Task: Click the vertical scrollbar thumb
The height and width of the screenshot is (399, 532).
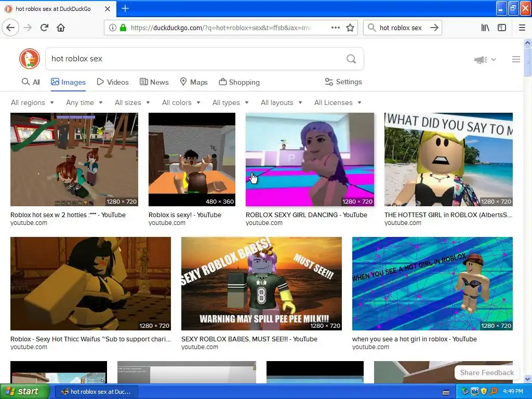Action: tap(527, 62)
